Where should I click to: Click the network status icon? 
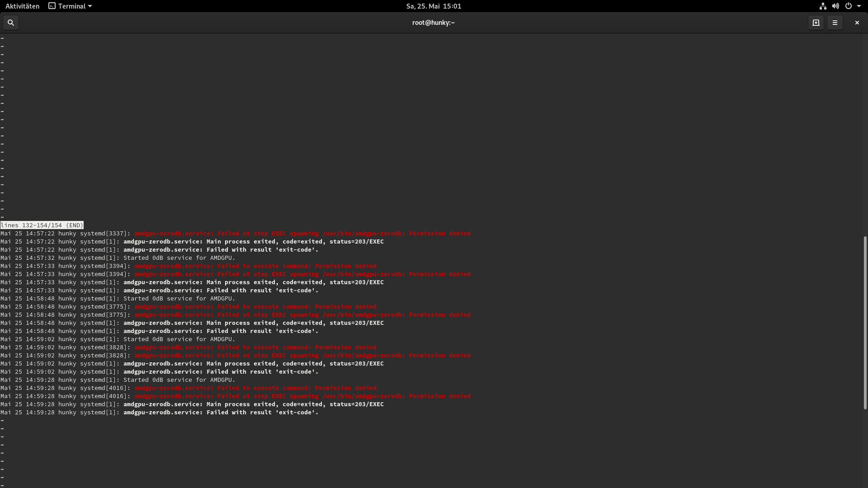[823, 6]
